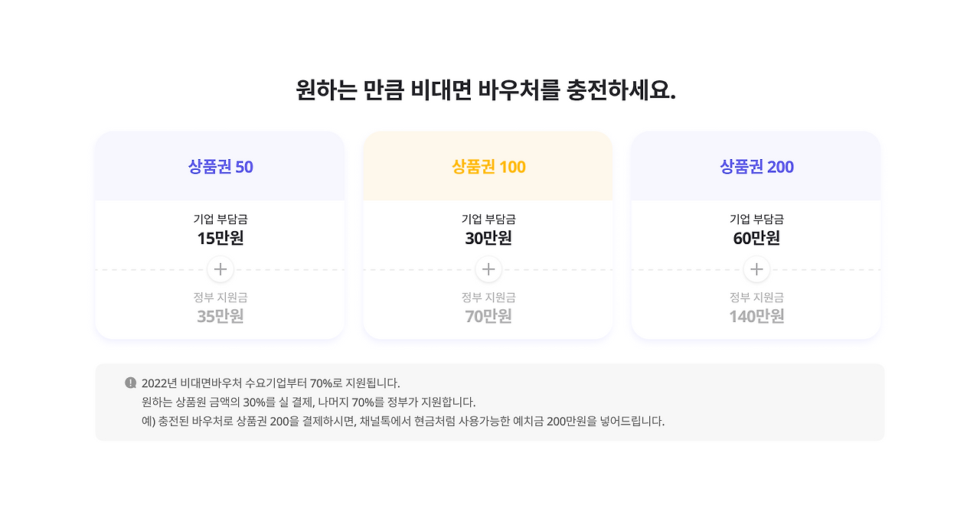This screenshot has height=505, width=980.
Task: Click the notice line about 30% 실 결제
Action: [309, 402]
